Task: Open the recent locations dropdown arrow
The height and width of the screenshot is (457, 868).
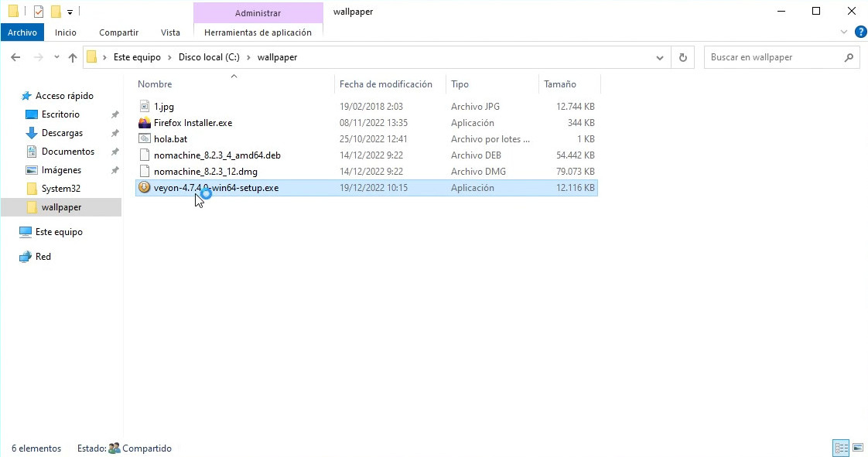Action: pos(56,57)
